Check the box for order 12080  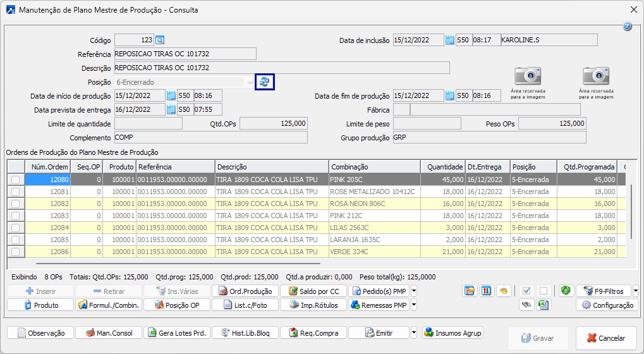[x=15, y=180]
